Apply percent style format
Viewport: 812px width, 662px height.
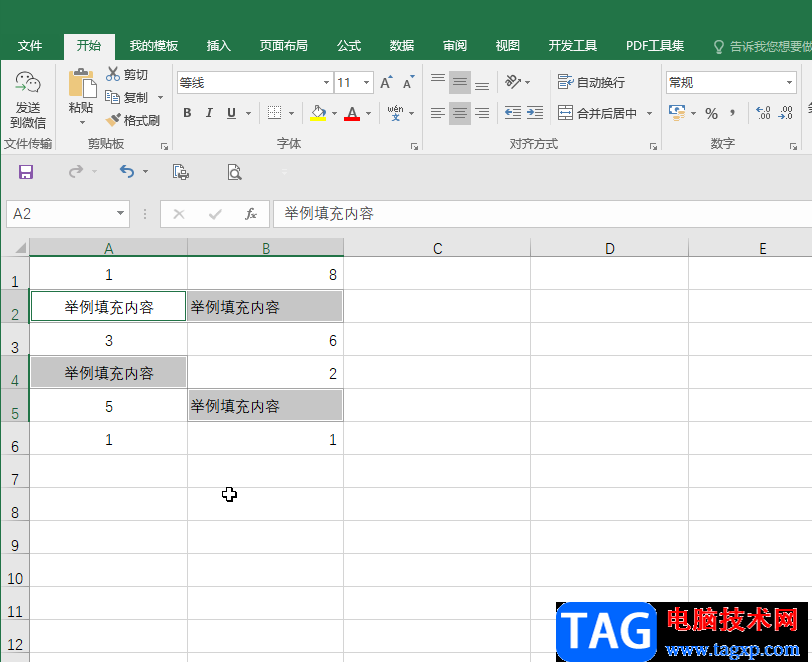712,113
